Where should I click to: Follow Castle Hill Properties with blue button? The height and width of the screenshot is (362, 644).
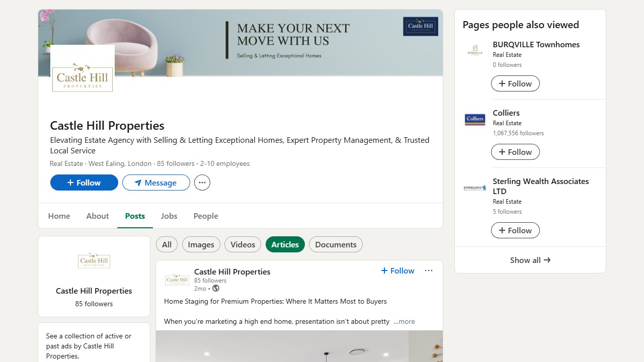coord(84,183)
